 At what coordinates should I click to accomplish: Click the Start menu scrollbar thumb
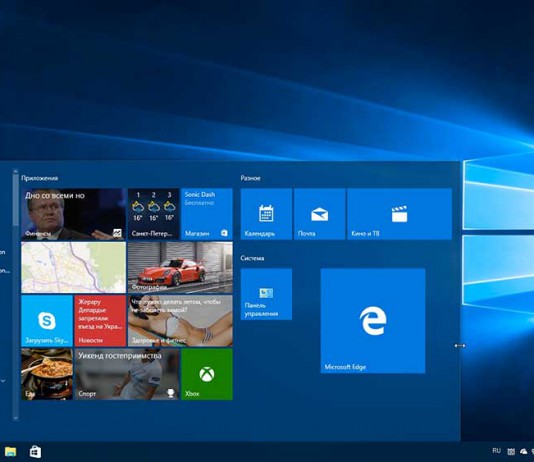[x=15, y=200]
